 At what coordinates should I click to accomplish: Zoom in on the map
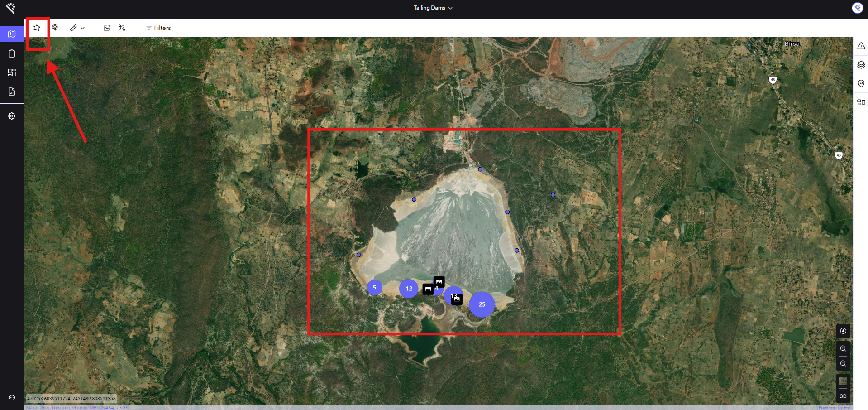[843, 349]
